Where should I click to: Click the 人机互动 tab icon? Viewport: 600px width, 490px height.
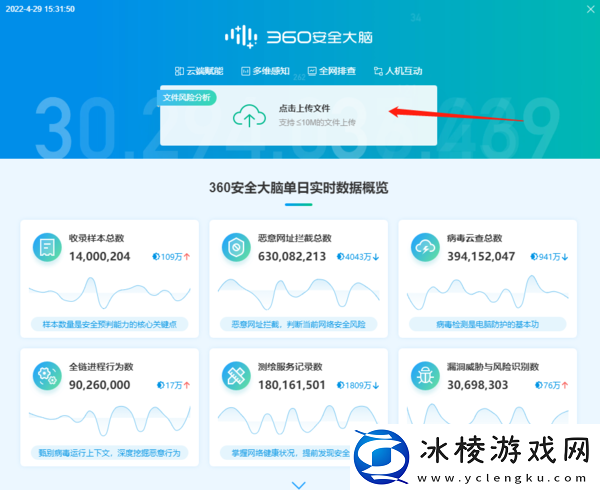[x=378, y=71]
